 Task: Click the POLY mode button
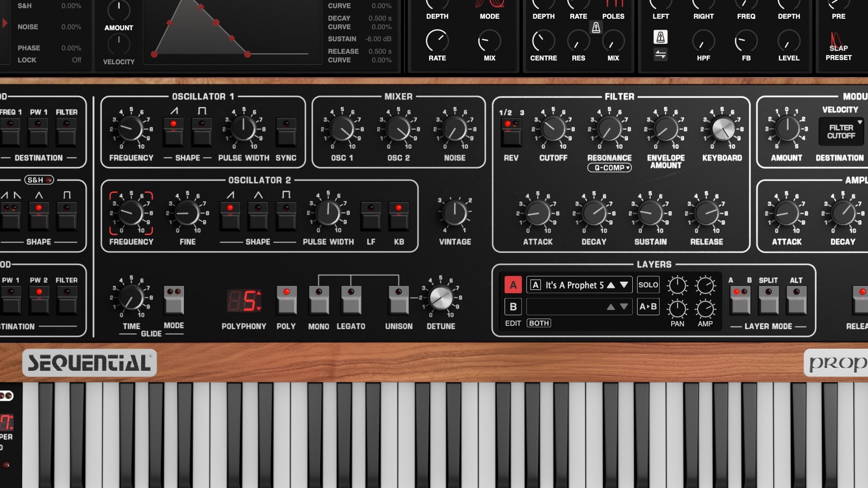[x=286, y=300]
